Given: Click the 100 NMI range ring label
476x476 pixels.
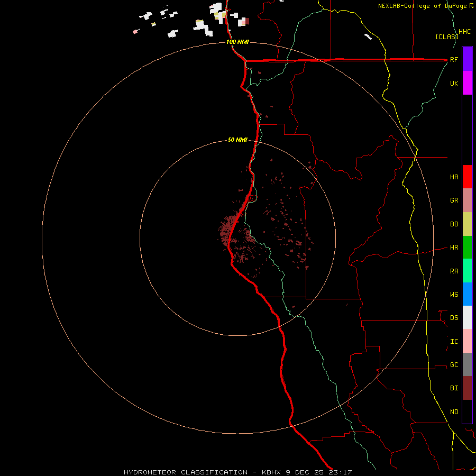Looking at the screenshot, I should tap(237, 42).
